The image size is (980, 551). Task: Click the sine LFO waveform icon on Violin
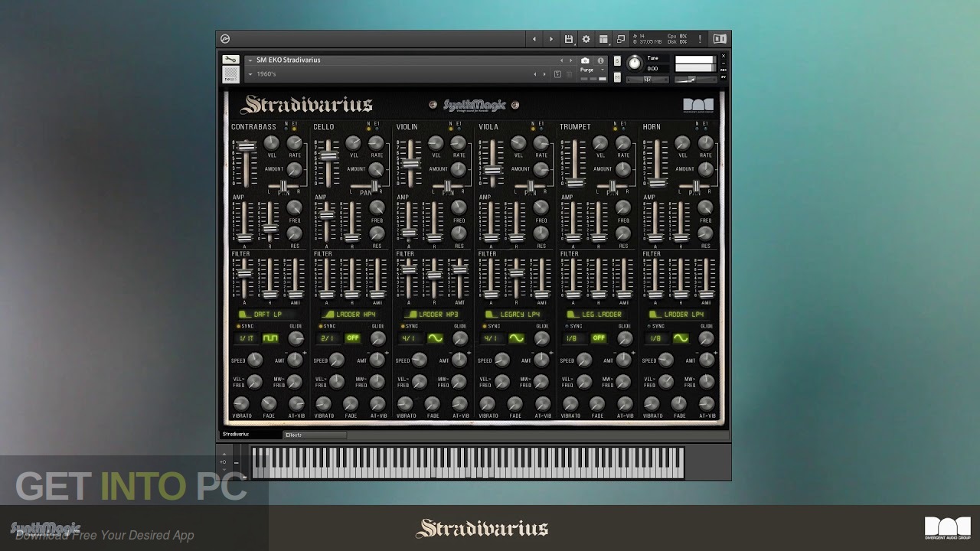click(x=435, y=338)
